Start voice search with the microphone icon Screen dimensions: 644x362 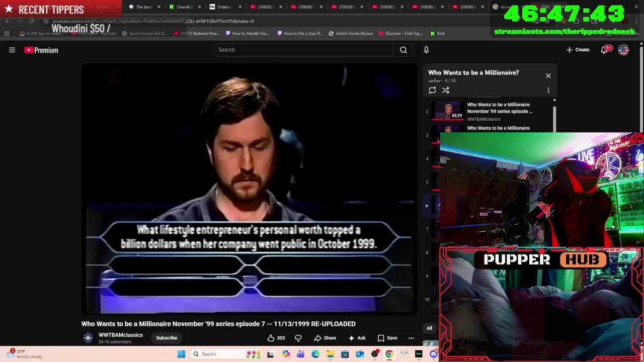pos(426,50)
